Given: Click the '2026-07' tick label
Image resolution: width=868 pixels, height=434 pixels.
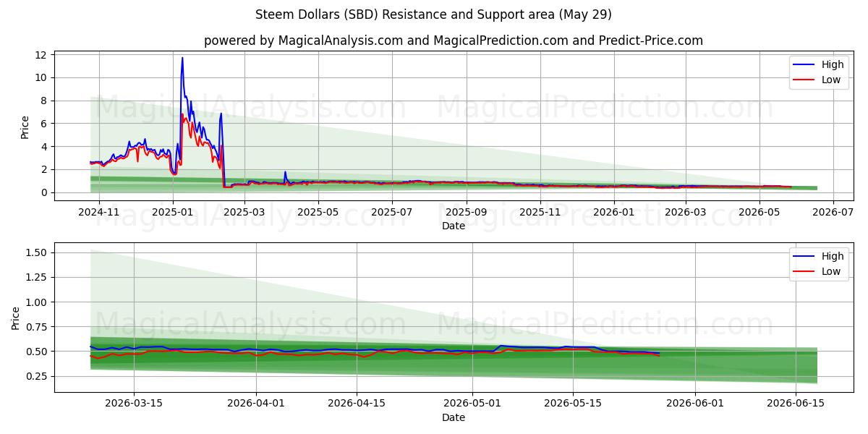Looking at the screenshot, I should tap(833, 212).
